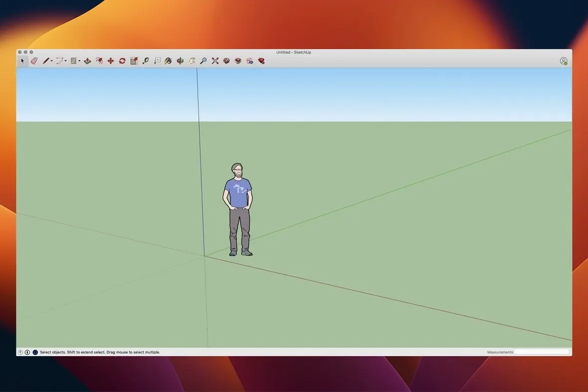Expand the Arc tool options arrow
The width and height of the screenshot is (588, 392).
pyautogui.click(x=66, y=61)
